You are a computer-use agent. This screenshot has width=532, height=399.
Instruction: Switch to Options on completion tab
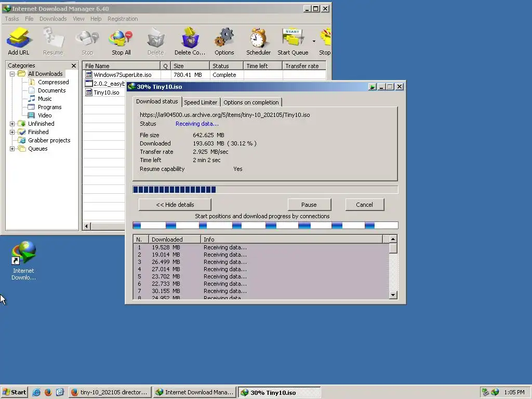(x=251, y=102)
